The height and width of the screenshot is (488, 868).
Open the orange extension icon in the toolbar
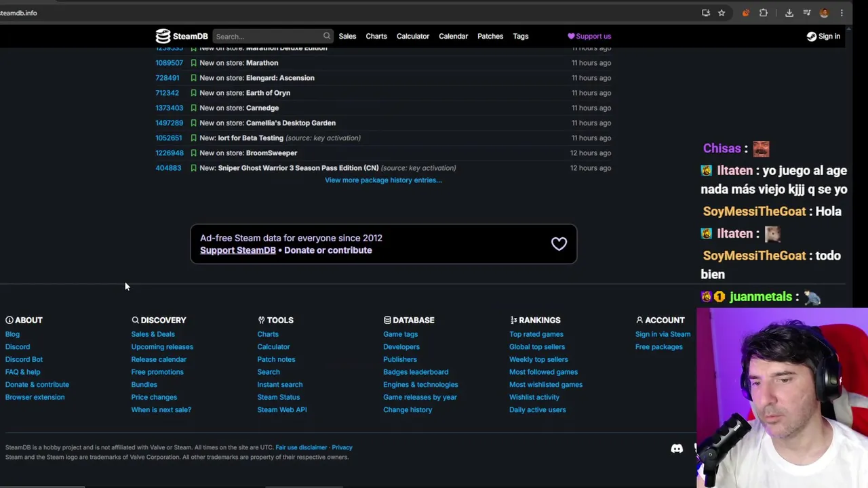coord(746,13)
